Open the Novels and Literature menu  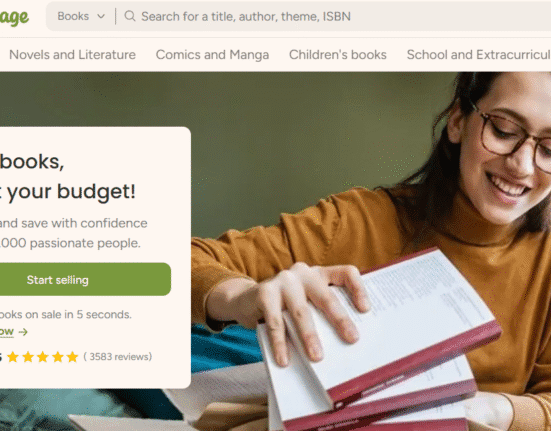pyautogui.click(x=72, y=54)
